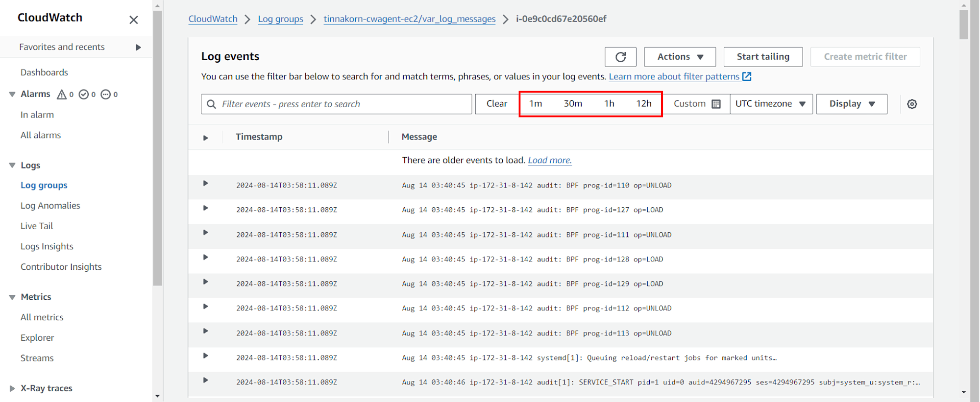980x402 pixels.
Task: Expand log row prog-id=129 op=LOAD
Action: coord(206,282)
